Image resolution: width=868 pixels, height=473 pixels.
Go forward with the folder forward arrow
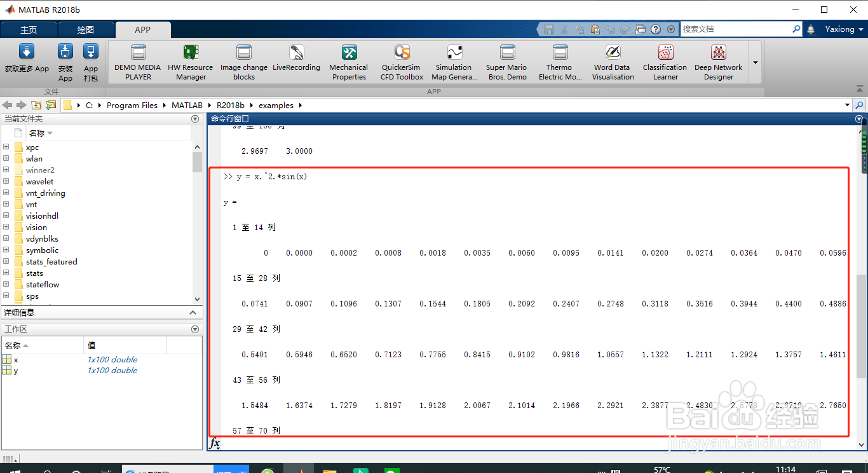[x=21, y=105]
